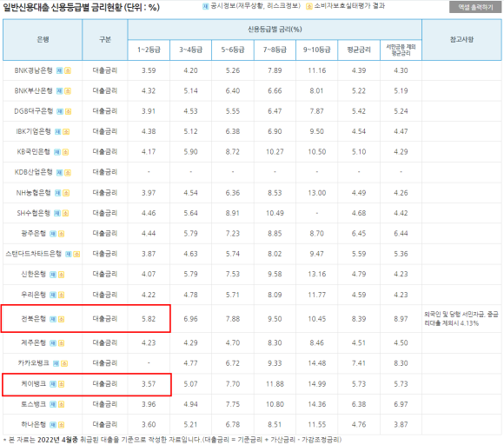This screenshot has width=504, height=445.
Task: Open blue 재 icon for 스탠다드차타드은행
Action: coord(69,254)
